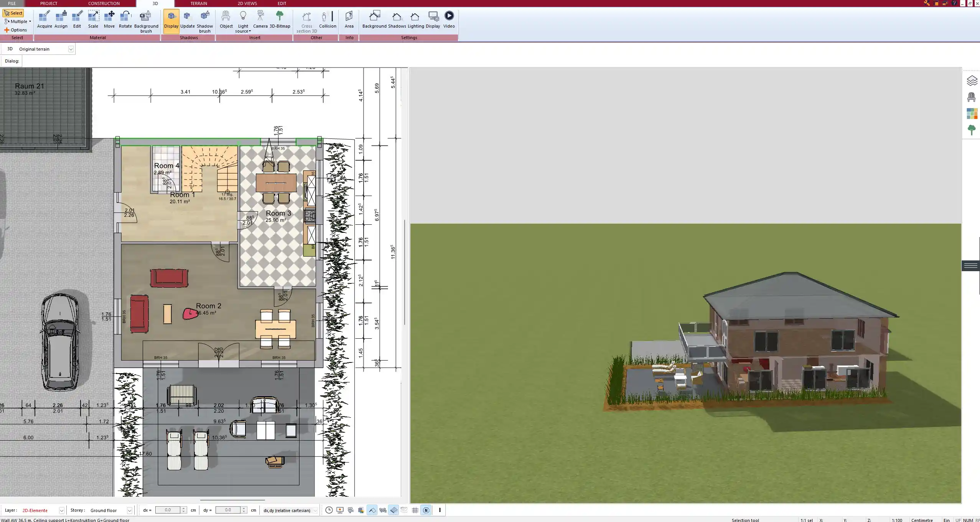
Task: Toggle the grid display icon
Action: click(415, 510)
